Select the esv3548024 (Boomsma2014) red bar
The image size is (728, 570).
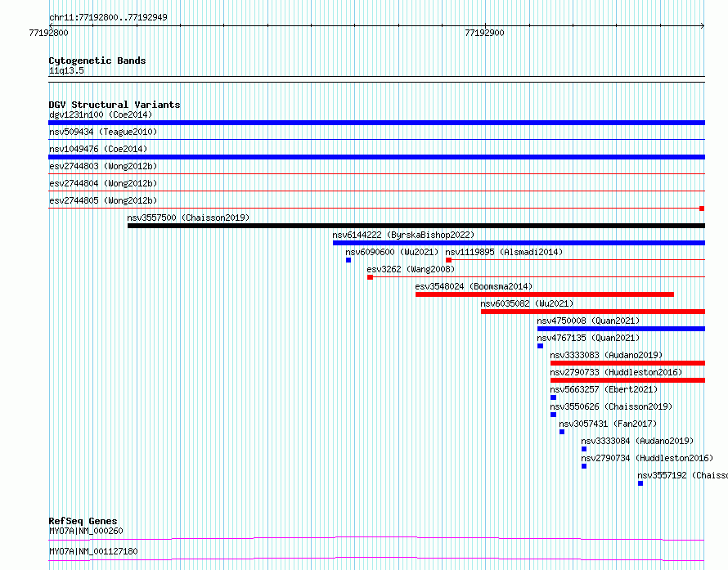[545, 294]
